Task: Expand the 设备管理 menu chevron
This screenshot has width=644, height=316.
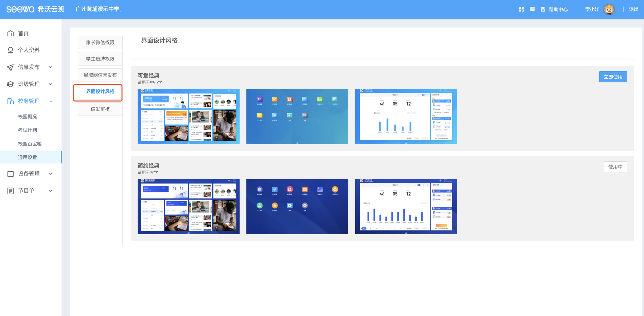Action: 51,174
